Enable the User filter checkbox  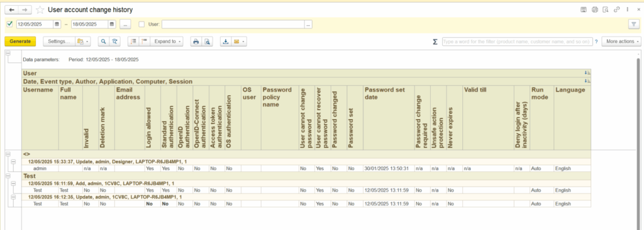pos(142,25)
